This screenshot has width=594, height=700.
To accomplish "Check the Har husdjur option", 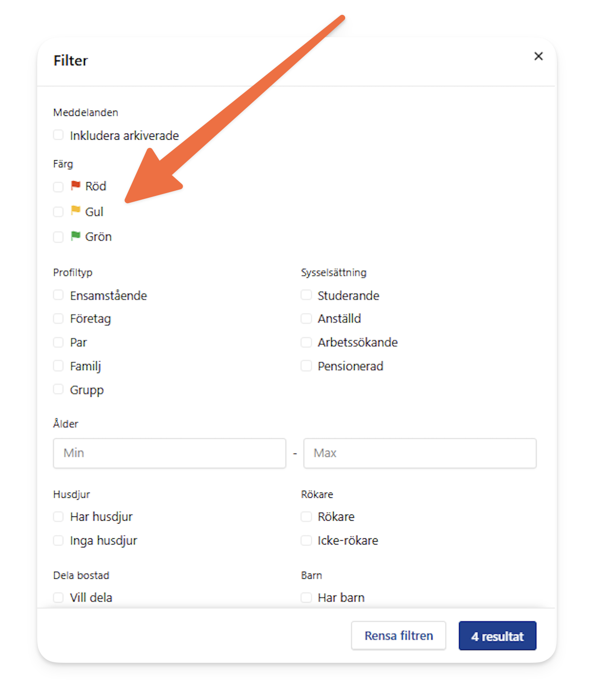I will click(x=58, y=516).
